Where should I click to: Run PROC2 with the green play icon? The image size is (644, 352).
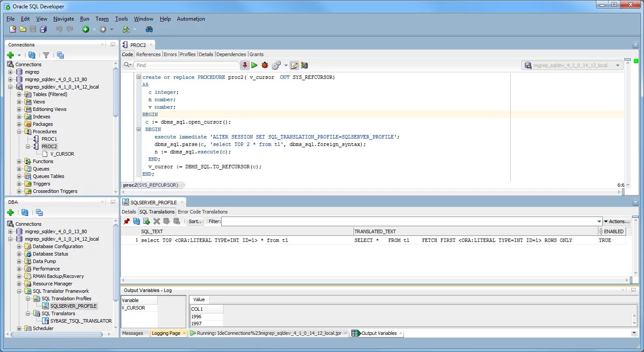click(255, 65)
